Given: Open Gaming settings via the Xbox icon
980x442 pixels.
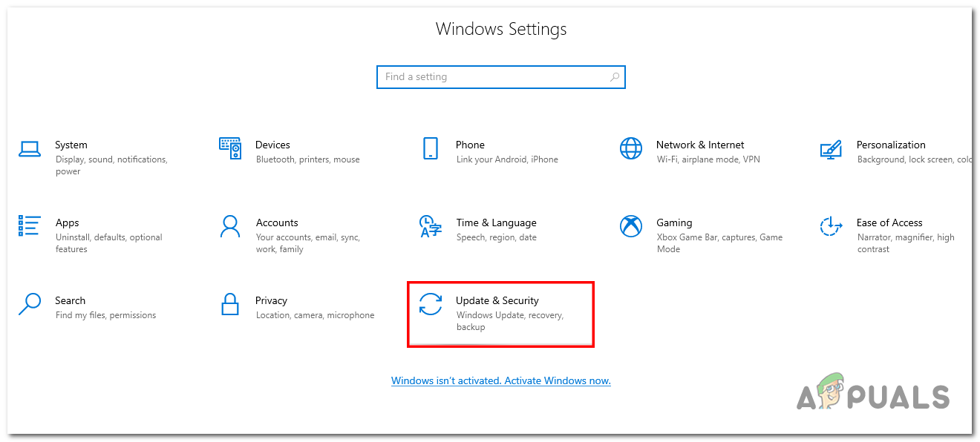Looking at the screenshot, I should coord(631,226).
